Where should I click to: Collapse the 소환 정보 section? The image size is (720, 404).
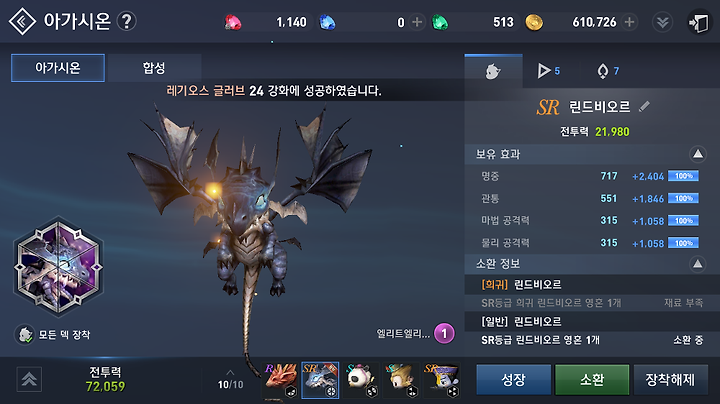[x=698, y=264]
